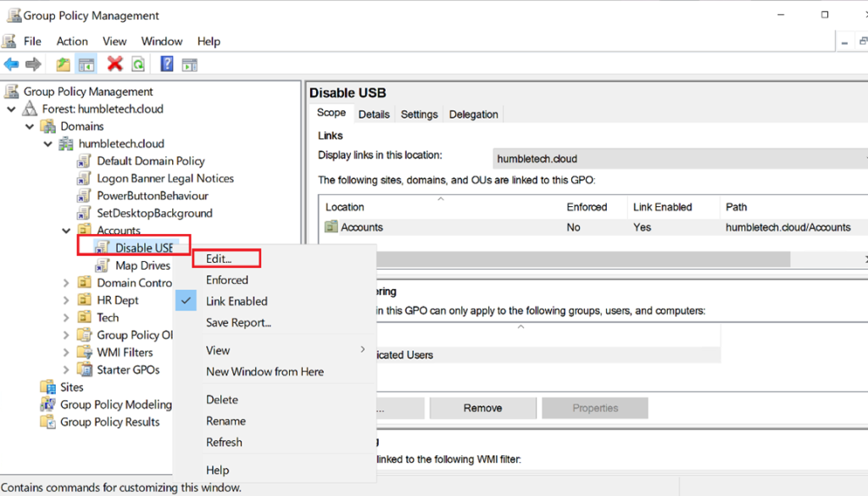Image resolution: width=868 pixels, height=496 pixels.
Task: Click the PowerButtonBehaviour GPO icon
Action: click(84, 196)
